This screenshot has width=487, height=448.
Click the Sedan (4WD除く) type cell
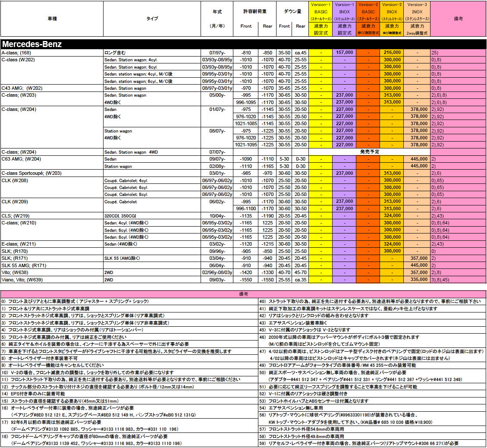point(152,244)
